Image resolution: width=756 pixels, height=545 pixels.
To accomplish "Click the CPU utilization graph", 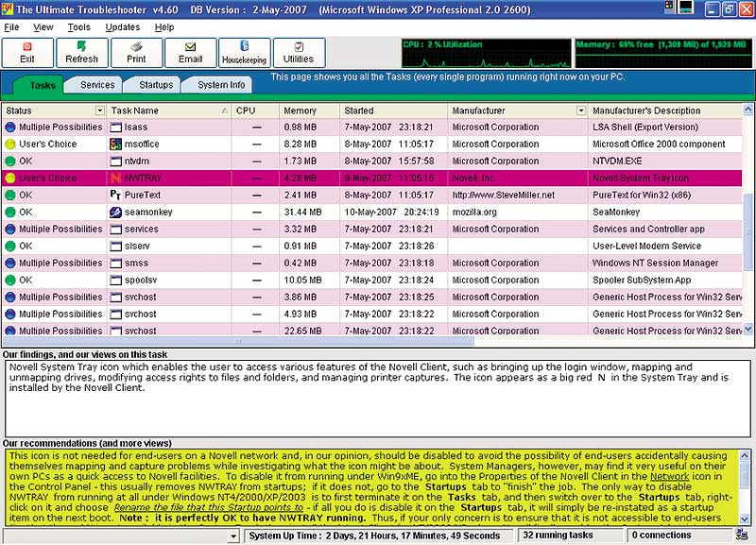I will pos(486,53).
